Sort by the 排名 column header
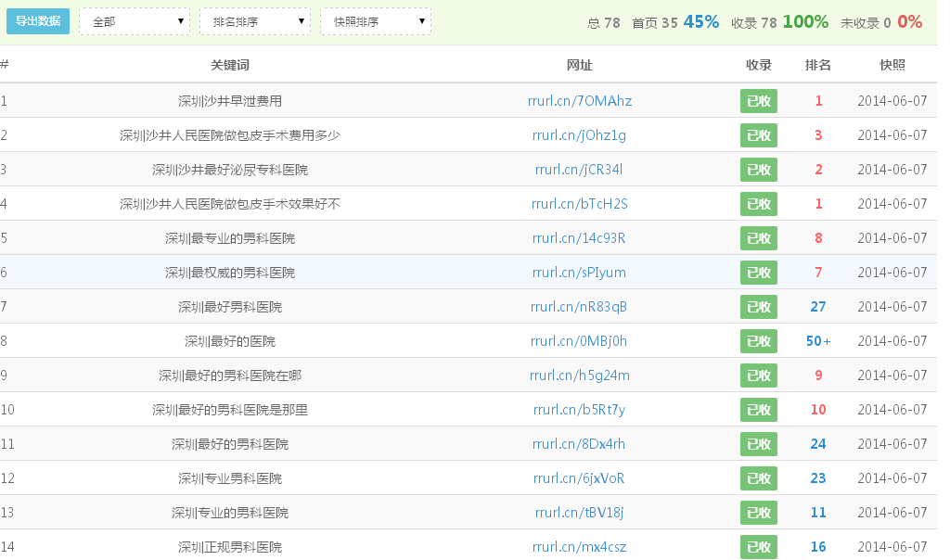The width and height of the screenshot is (950, 560). point(817,65)
